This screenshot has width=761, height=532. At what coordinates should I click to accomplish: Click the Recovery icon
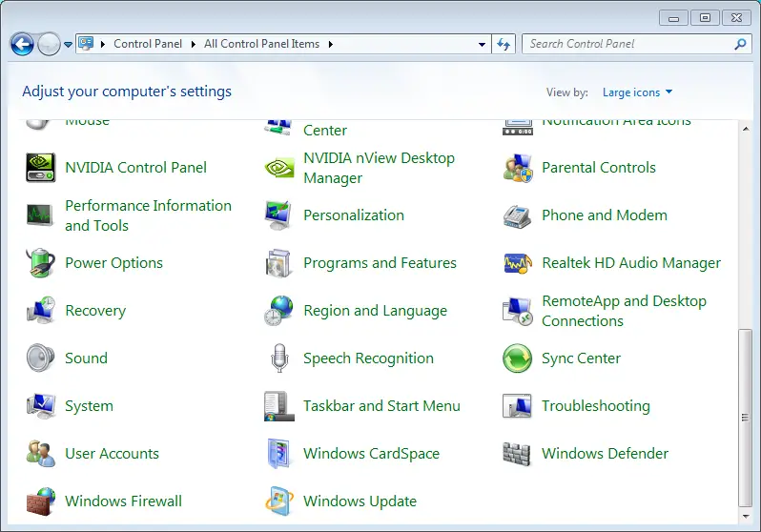pos(40,310)
